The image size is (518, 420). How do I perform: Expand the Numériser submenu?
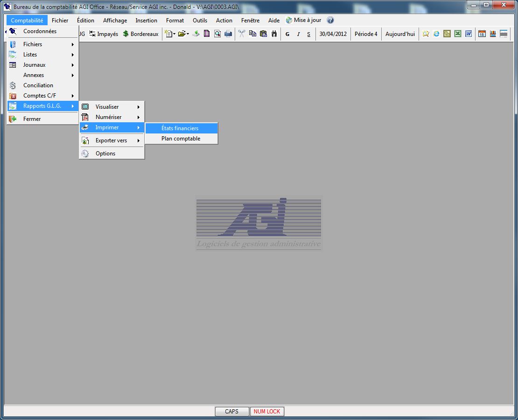[x=112, y=117]
